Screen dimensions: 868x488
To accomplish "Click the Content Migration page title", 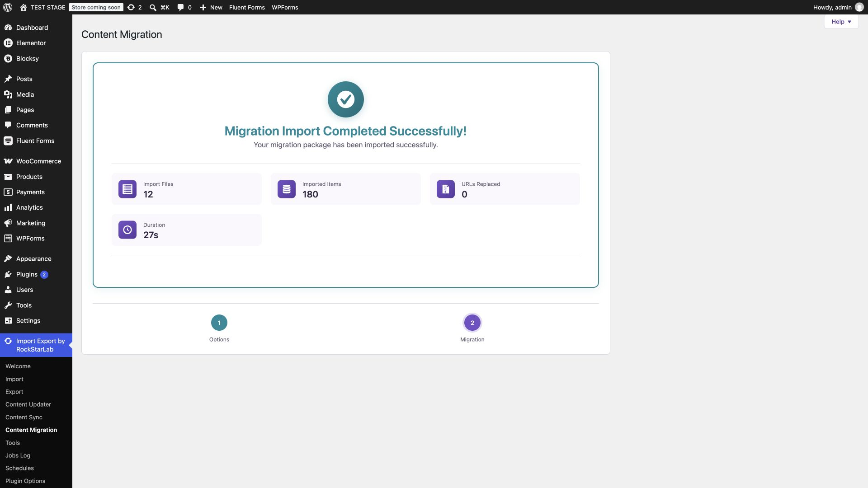I will coord(122,35).
